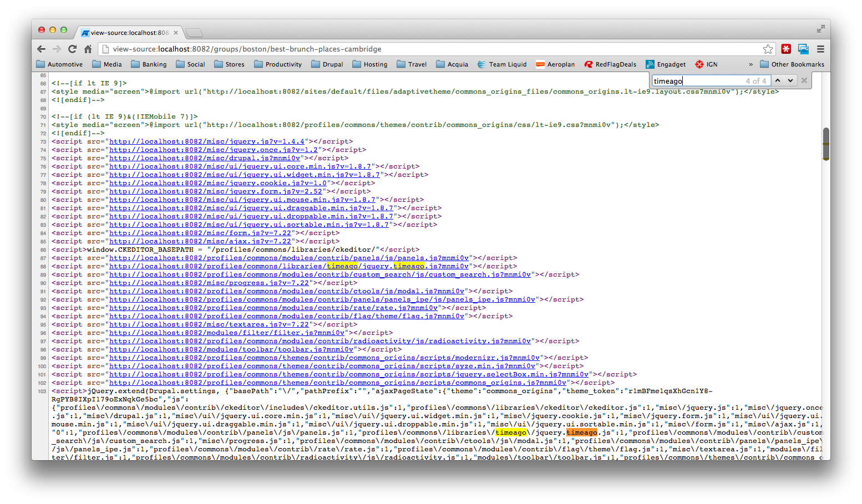862x504 pixels.
Task: Open the Chrome hamburger menu
Action: coord(820,49)
